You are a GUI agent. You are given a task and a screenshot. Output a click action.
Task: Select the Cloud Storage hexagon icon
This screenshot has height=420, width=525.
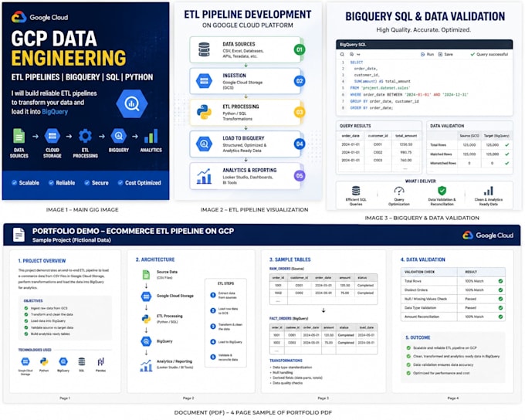tap(52, 136)
